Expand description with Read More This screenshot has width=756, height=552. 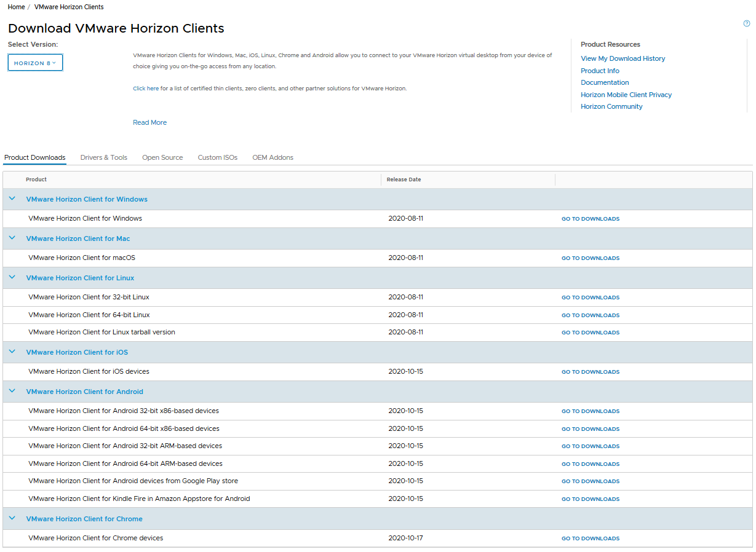click(149, 123)
